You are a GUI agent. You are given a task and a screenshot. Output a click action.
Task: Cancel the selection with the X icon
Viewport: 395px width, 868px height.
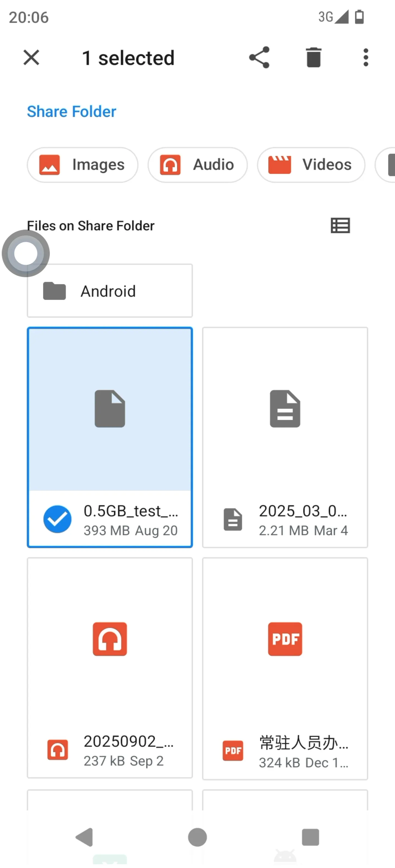click(x=31, y=57)
